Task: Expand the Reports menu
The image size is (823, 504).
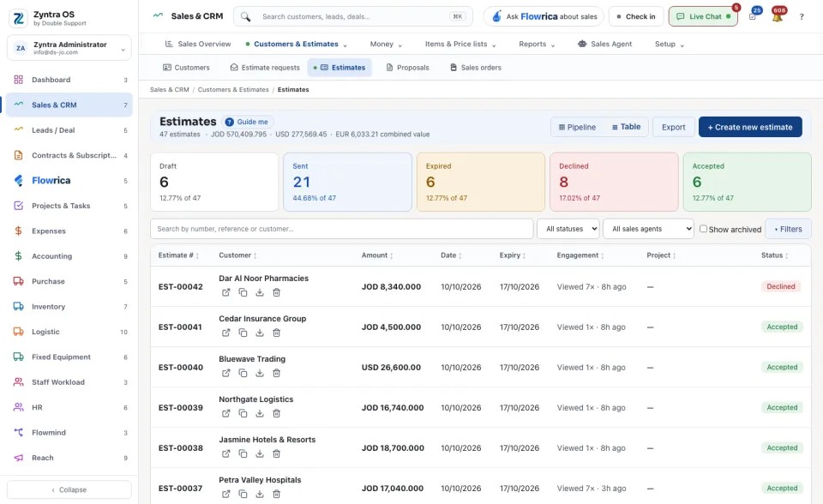Action: coord(537,44)
